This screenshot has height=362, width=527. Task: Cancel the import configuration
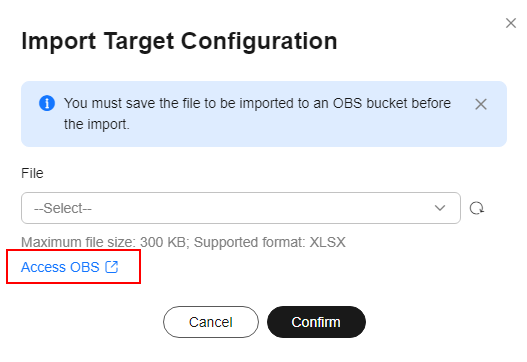tap(211, 322)
